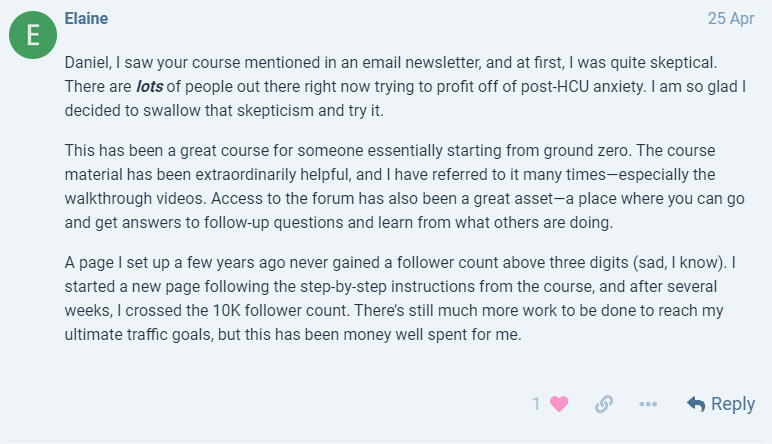Screen dimensions: 772x444
Task: Open the Elaine username link
Action: pyautogui.click(x=86, y=19)
